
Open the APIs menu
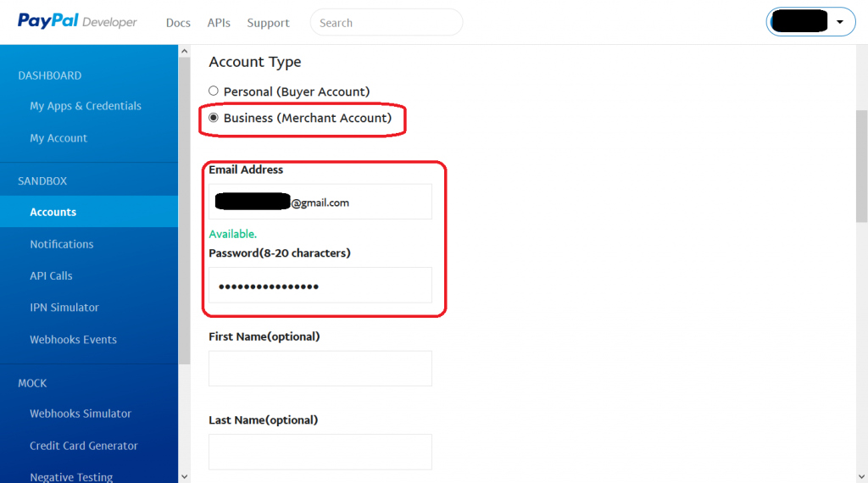[219, 23]
